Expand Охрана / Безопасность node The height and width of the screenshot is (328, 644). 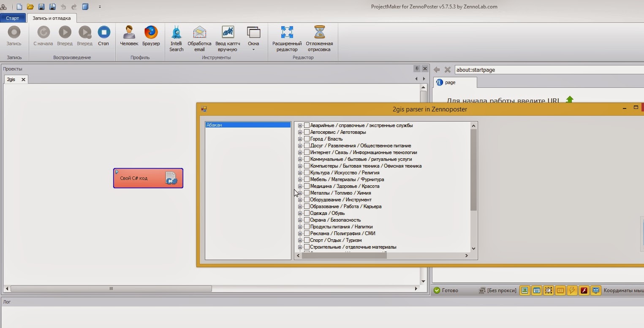pyautogui.click(x=300, y=220)
